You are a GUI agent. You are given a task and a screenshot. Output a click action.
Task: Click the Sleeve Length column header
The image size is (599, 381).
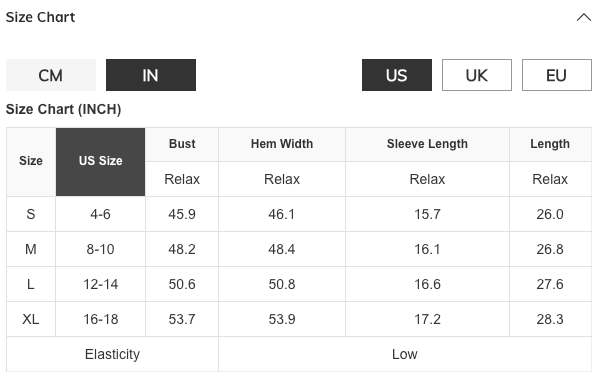[x=427, y=144]
